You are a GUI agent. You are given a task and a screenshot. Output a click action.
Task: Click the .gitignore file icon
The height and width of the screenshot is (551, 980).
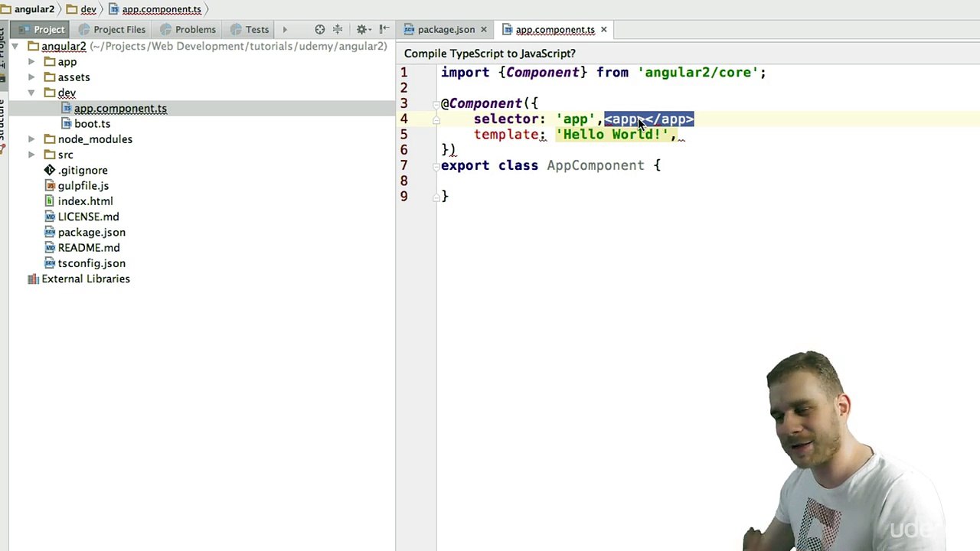(x=50, y=170)
